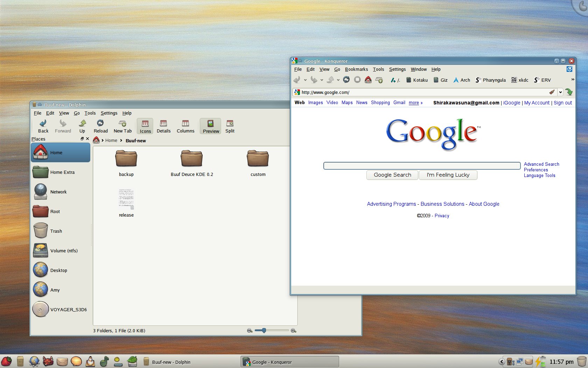Open new tab icon in Konqueror

(379, 80)
